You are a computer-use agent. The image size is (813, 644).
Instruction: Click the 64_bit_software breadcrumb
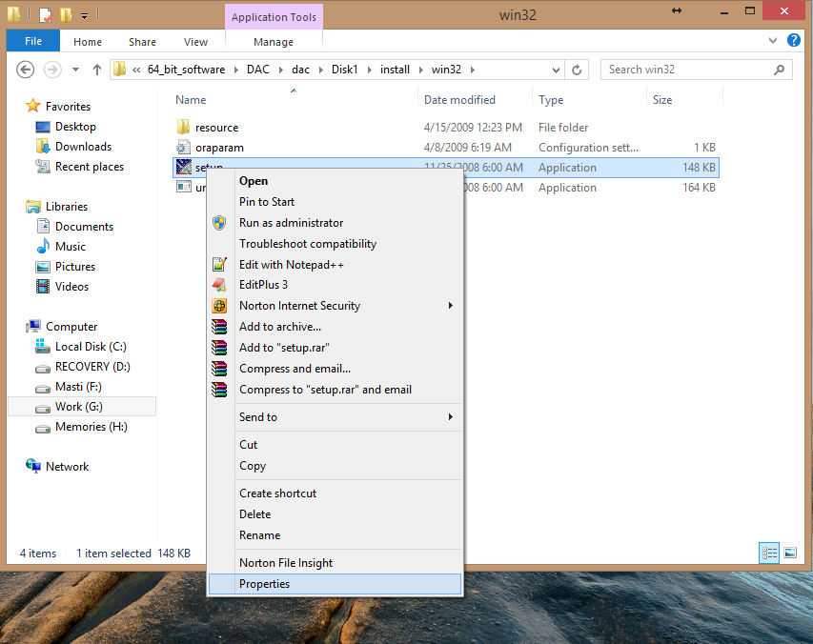186,70
